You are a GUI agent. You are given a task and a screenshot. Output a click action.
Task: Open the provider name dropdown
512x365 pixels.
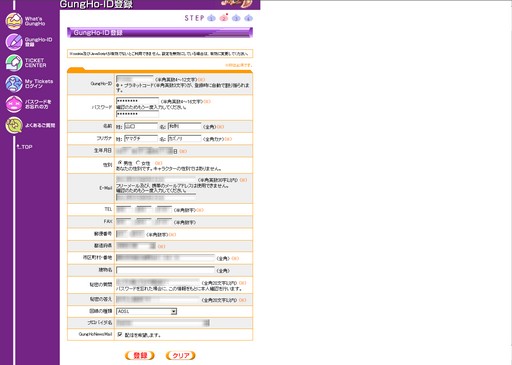click(x=163, y=323)
